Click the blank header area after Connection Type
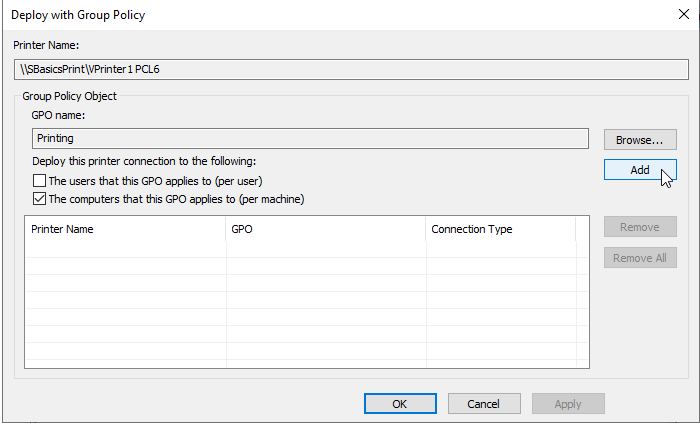This screenshot has height=423, width=700. click(582, 229)
